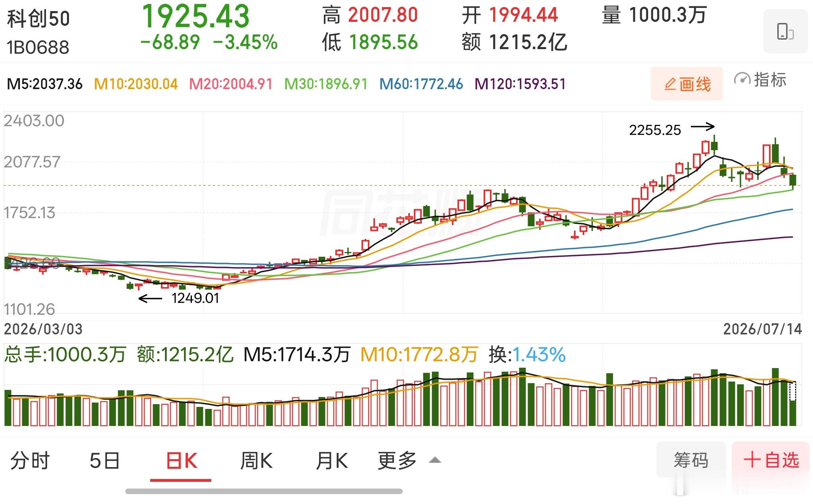Click the latest candlestick on the chart
Screen dimensions: 813x504
(793, 180)
